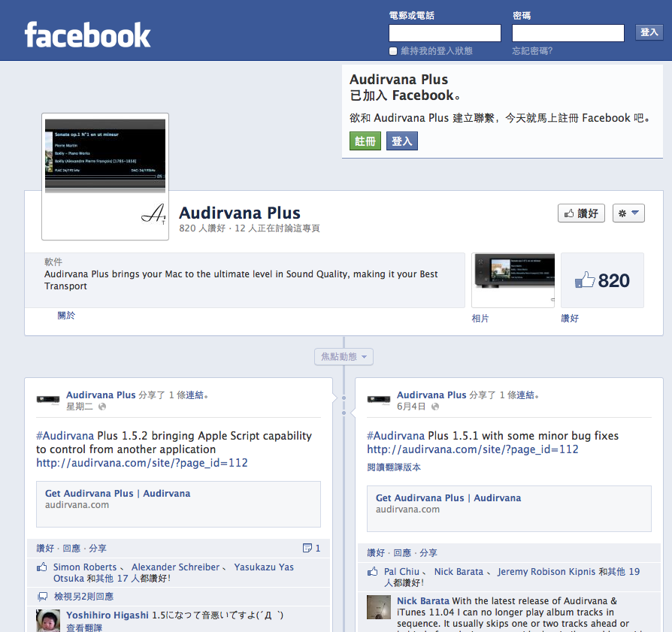Image resolution: width=672 pixels, height=632 pixels.
Task: Click Yoshihiro Higashi's avatar photo
Action: [x=48, y=620]
